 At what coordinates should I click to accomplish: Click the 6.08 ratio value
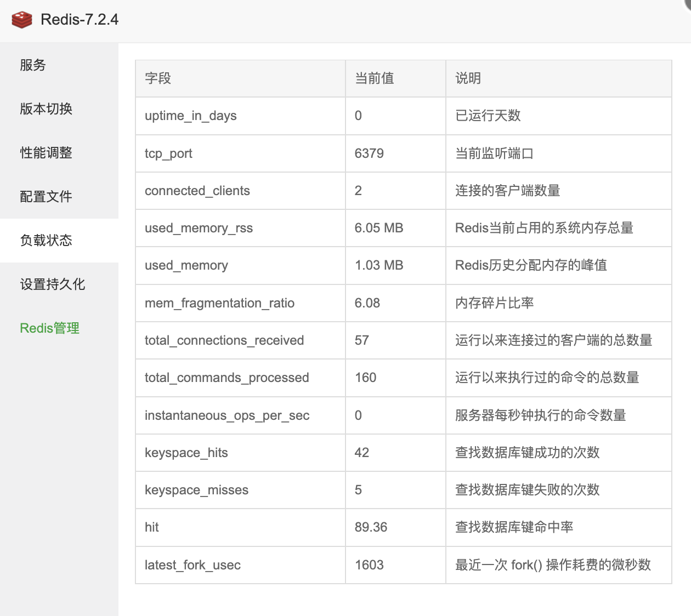(367, 303)
